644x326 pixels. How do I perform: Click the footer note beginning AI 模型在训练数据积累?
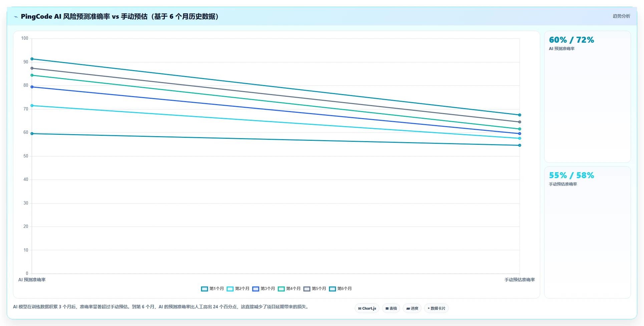coord(162,307)
